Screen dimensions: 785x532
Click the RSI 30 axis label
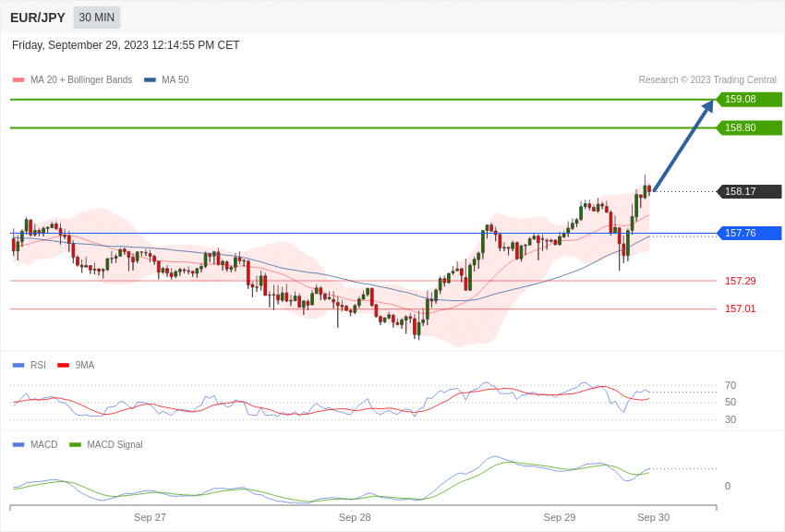pyautogui.click(x=731, y=419)
